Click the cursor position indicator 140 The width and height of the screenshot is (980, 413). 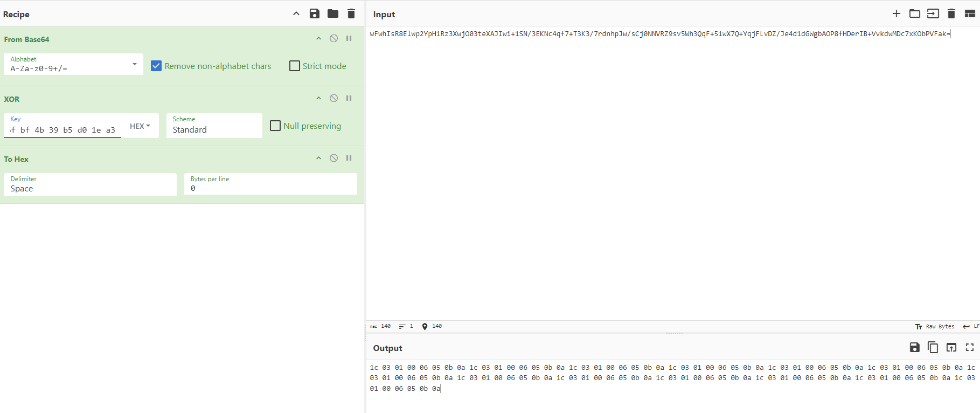coord(432,326)
